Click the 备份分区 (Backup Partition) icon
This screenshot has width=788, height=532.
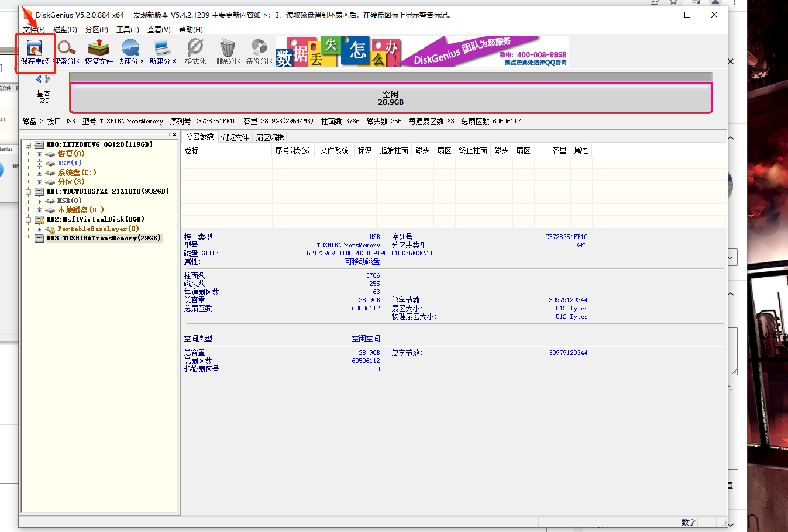click(260, 51)
